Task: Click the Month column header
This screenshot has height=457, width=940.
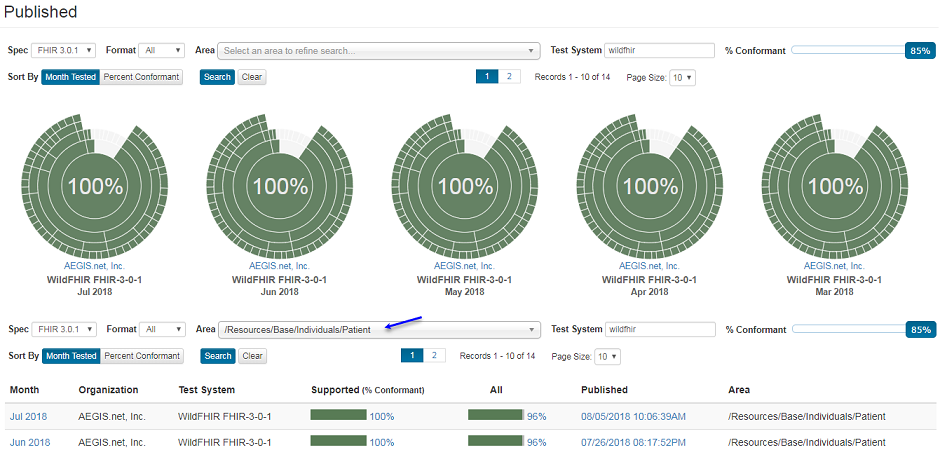Action: [x=25, y=390]
